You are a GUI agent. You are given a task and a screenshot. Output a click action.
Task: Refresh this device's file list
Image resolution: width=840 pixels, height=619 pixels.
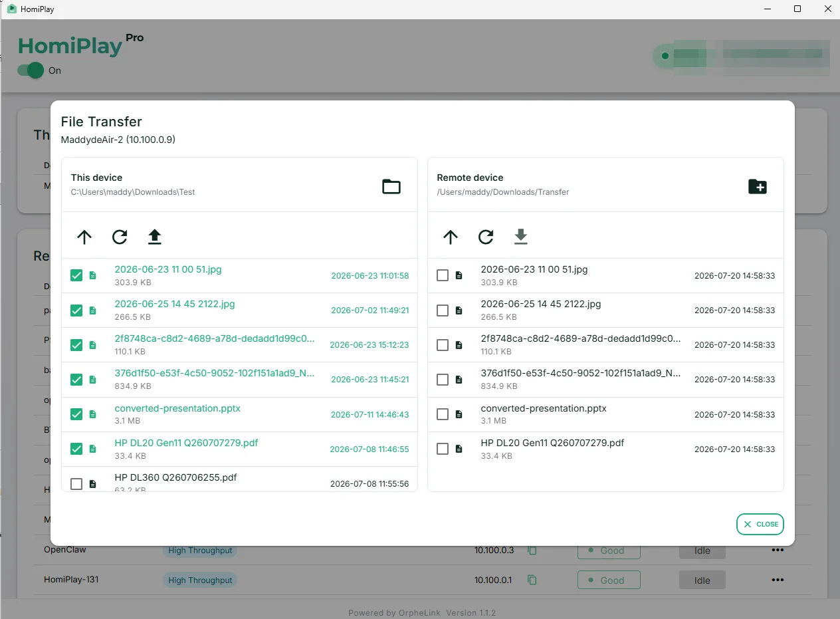coord(120,237)
